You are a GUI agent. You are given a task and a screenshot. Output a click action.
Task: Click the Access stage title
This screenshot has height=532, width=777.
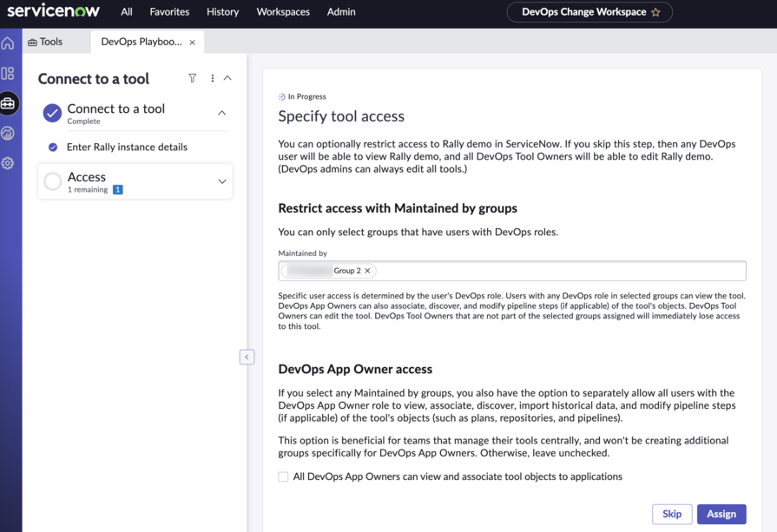(87, 177)
